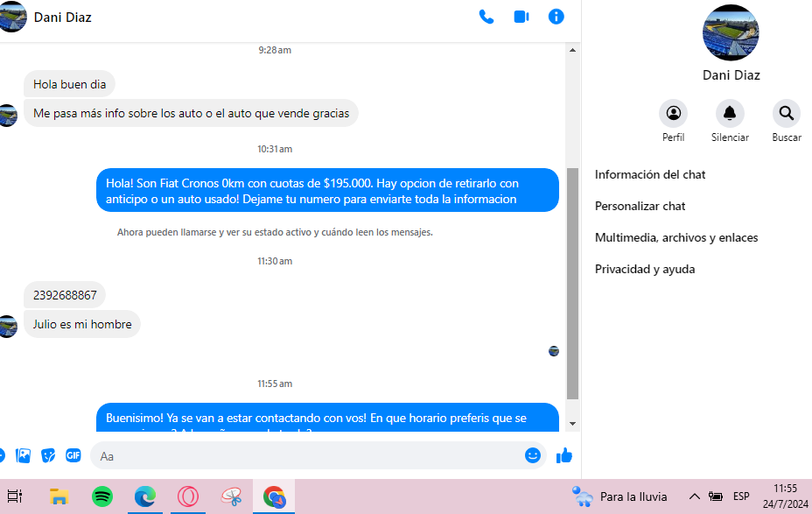Screen dimensions: 812x514
Task: Click the seen-by avatar indicator
Action: pyautogui.click(x=554, y=351)
